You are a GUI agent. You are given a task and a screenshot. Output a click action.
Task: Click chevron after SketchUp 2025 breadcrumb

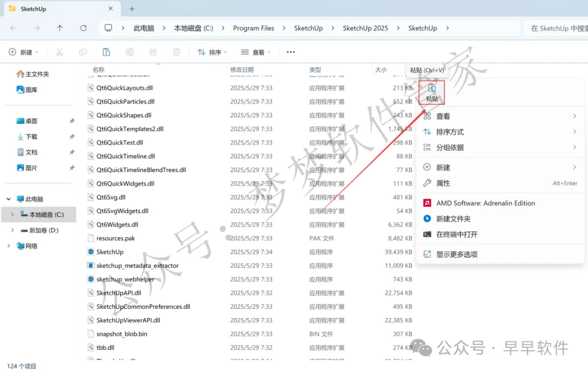pyautogui.click(x=398, y=28)
